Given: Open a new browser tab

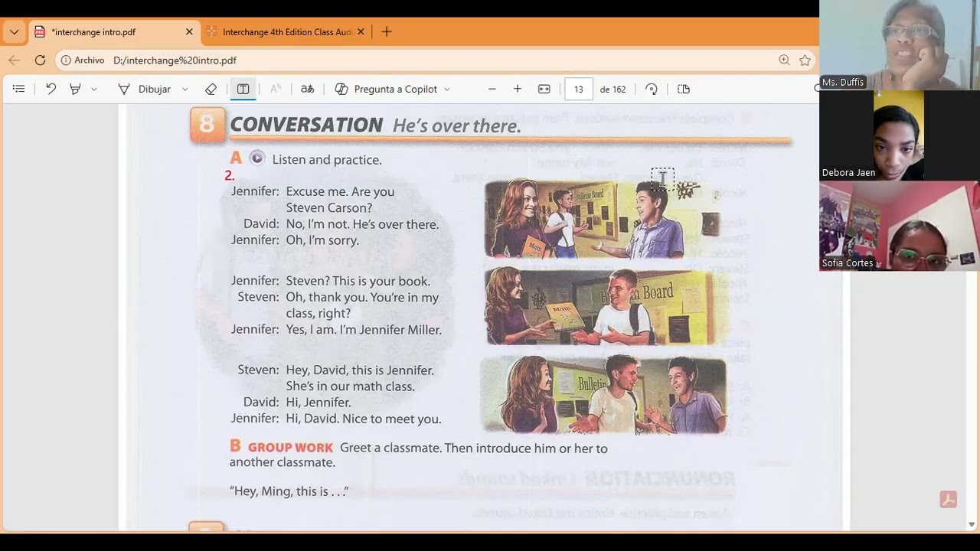Looking at the screenshot, I should coord(387,32).
